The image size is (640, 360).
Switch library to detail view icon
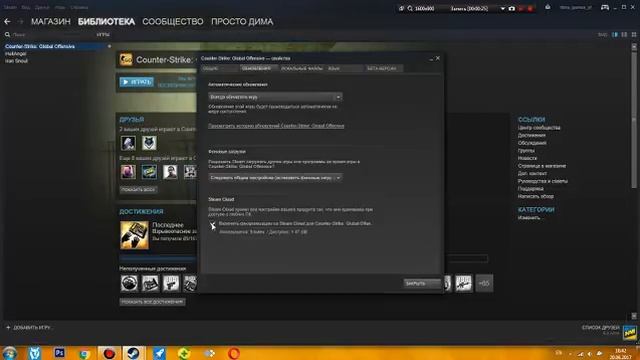(615, 35)
